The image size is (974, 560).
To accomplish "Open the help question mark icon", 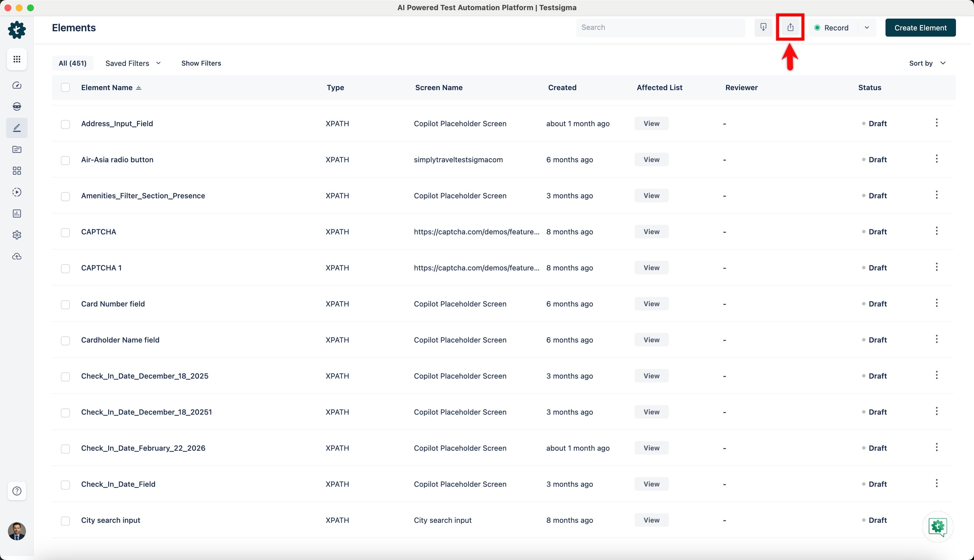I will (x=17, y=491).
